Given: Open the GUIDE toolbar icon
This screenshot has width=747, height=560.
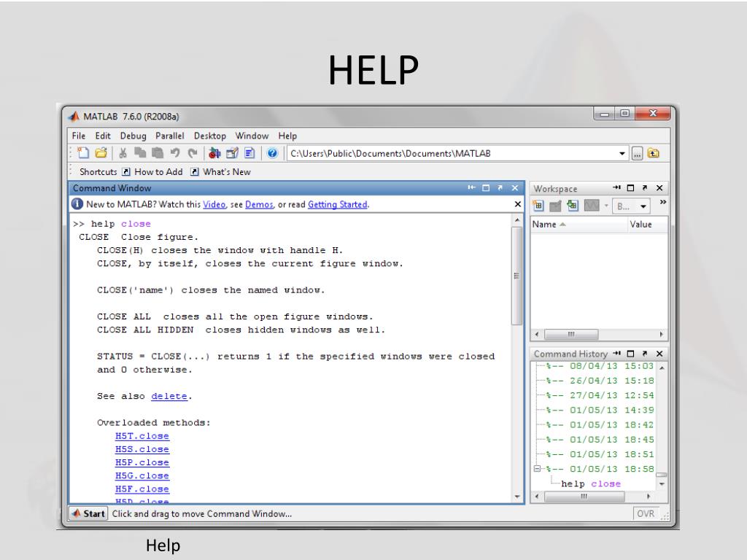Looking at the screenshot, I should tap(232, 153).
